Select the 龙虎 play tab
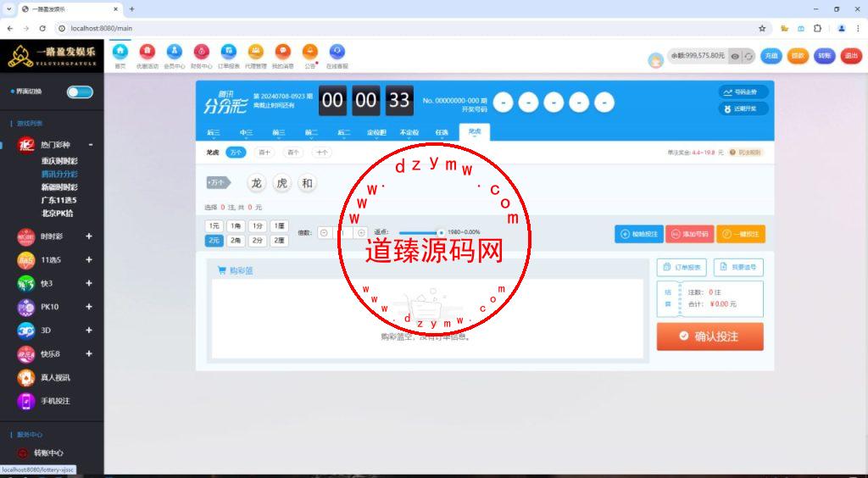This screenshot has width=868, height=478. [x=475, y=131]
